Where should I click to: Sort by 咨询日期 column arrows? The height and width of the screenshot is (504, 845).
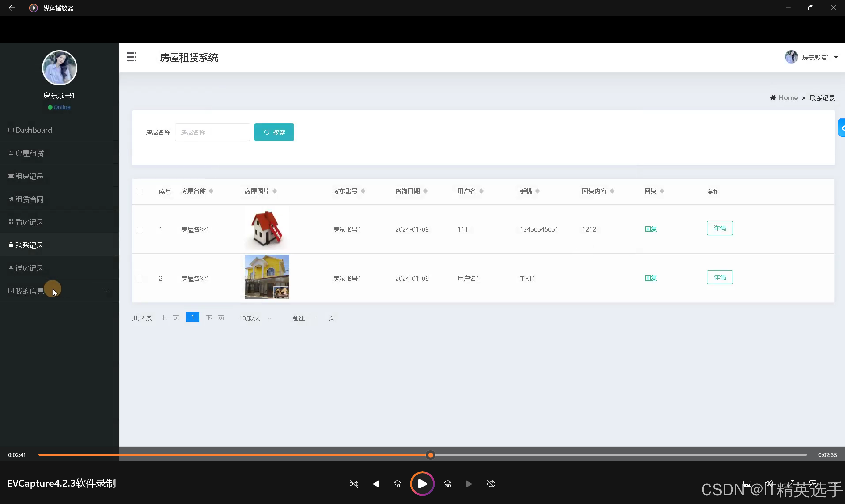coord(425,191)
